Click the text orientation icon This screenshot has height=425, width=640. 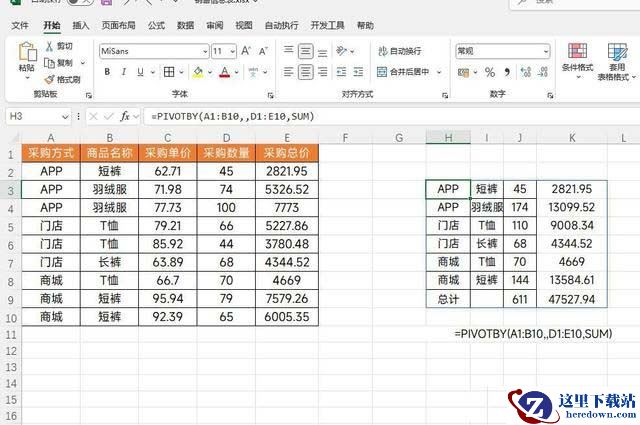(341, 51)
